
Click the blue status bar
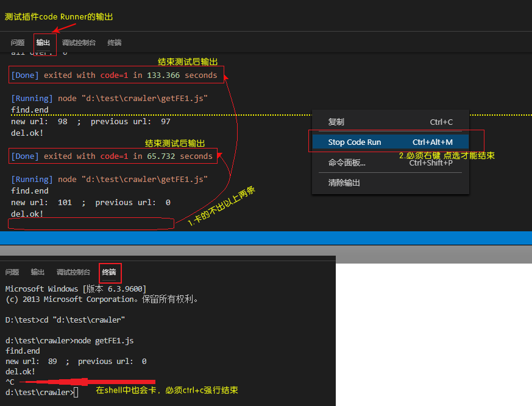tap(266, 238)
